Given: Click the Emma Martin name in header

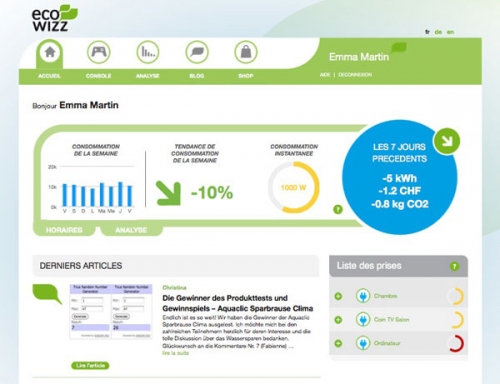Looking at the screenshot, I should pos(359,57).
